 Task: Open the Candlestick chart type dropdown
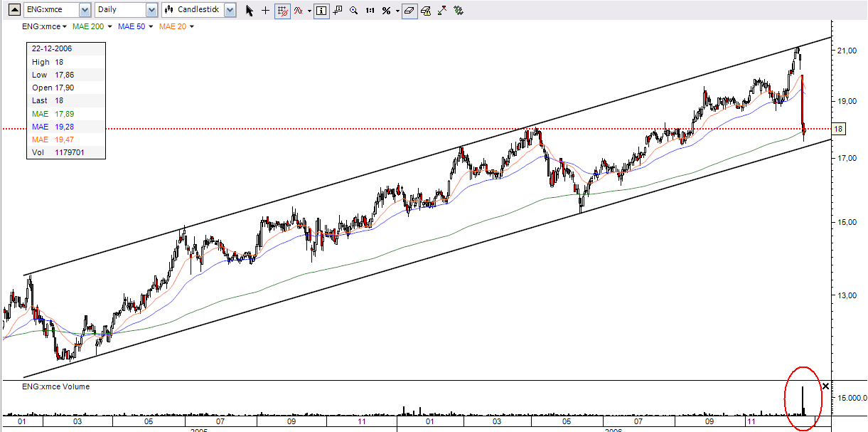(x=230, y=10)
